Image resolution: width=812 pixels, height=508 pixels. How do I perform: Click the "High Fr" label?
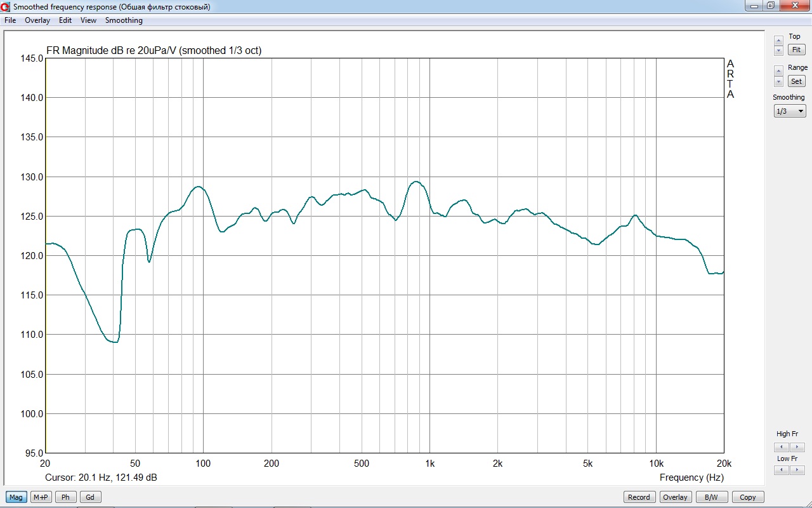787,434
